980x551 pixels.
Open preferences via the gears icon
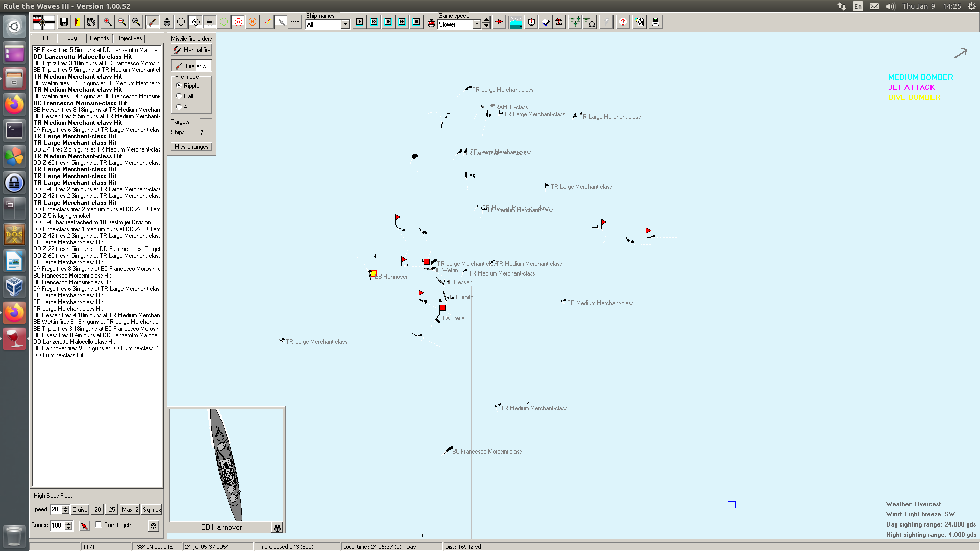tap(91, 22)
